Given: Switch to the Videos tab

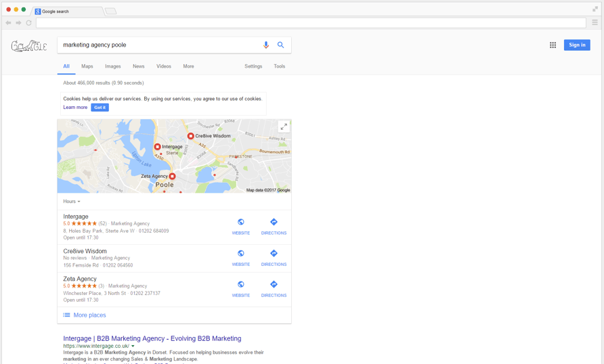Looking at the screenshot, I should (x=164, y=66).
